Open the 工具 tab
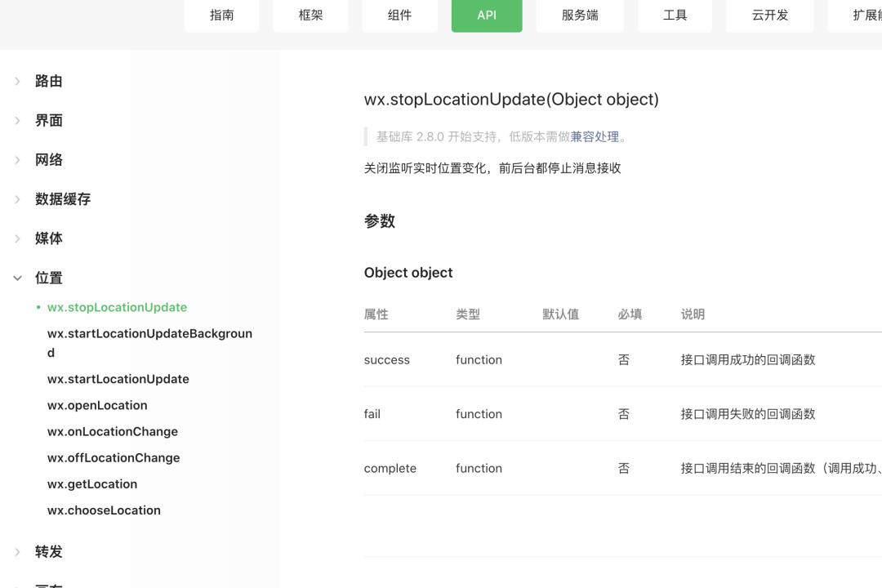 pos(675,16)
